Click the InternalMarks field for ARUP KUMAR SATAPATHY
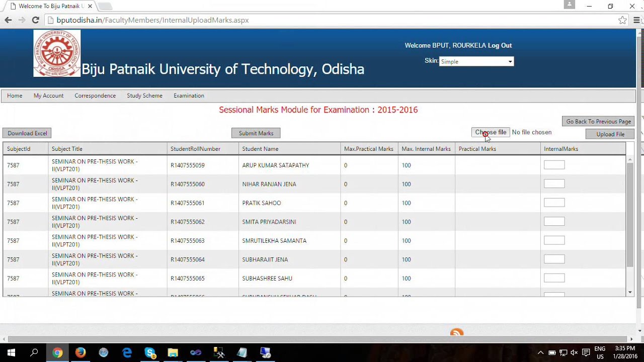Screen dimensions: 644x362 coord(554,165)
